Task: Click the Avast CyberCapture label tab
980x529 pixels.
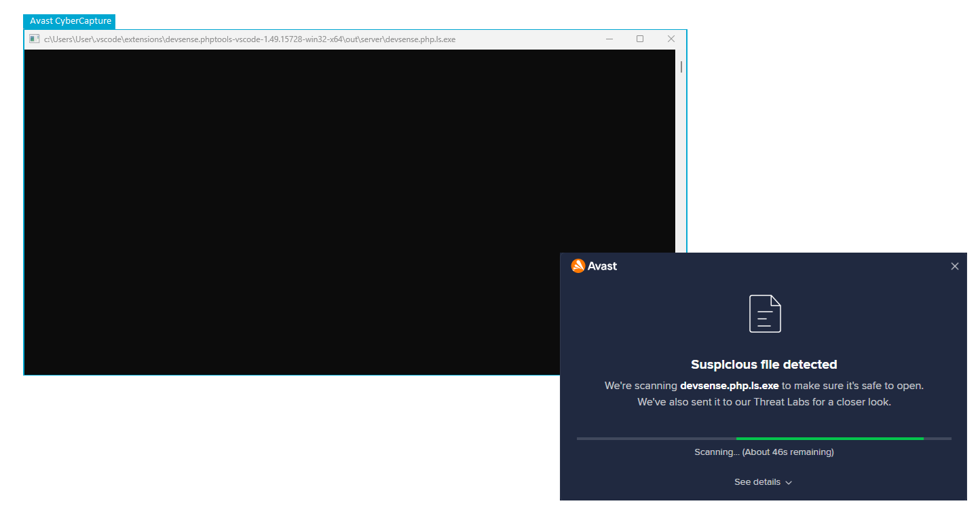Action: [70, 21]
